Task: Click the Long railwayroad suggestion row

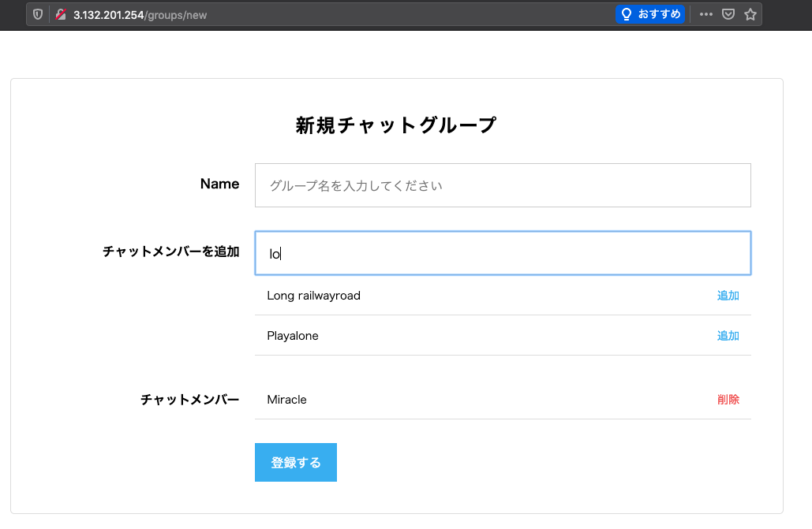Action: [x=313, y=296]
